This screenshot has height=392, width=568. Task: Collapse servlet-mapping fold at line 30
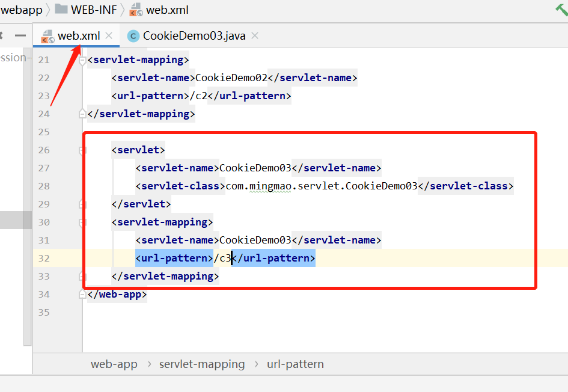tap(82, 222)
